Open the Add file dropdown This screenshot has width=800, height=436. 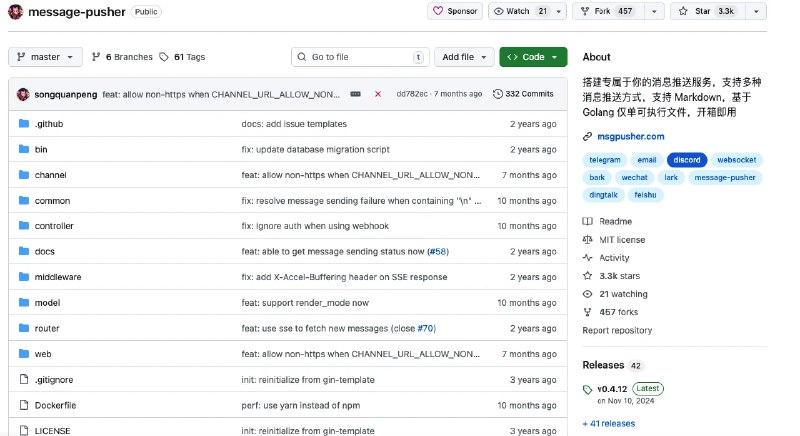(464, 57)
